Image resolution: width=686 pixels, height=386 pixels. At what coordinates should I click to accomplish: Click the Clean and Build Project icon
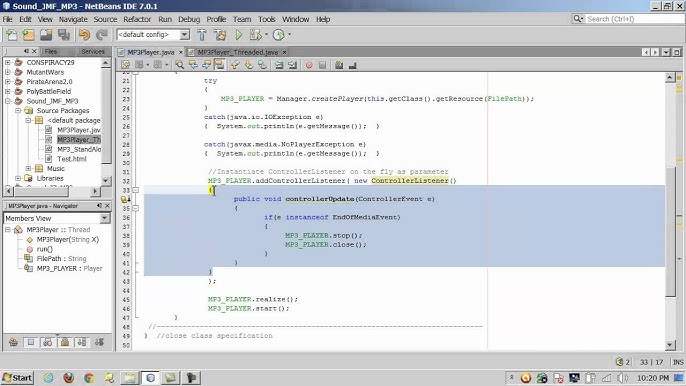[220, 35]
